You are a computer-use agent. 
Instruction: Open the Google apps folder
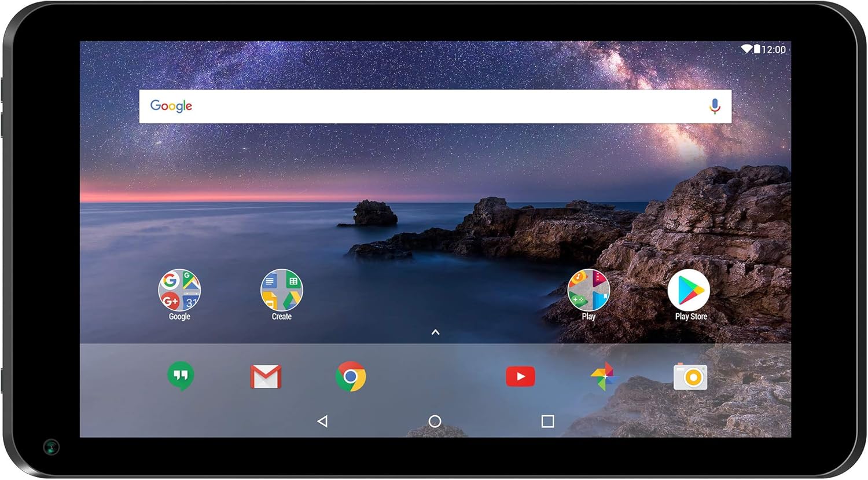179,290
